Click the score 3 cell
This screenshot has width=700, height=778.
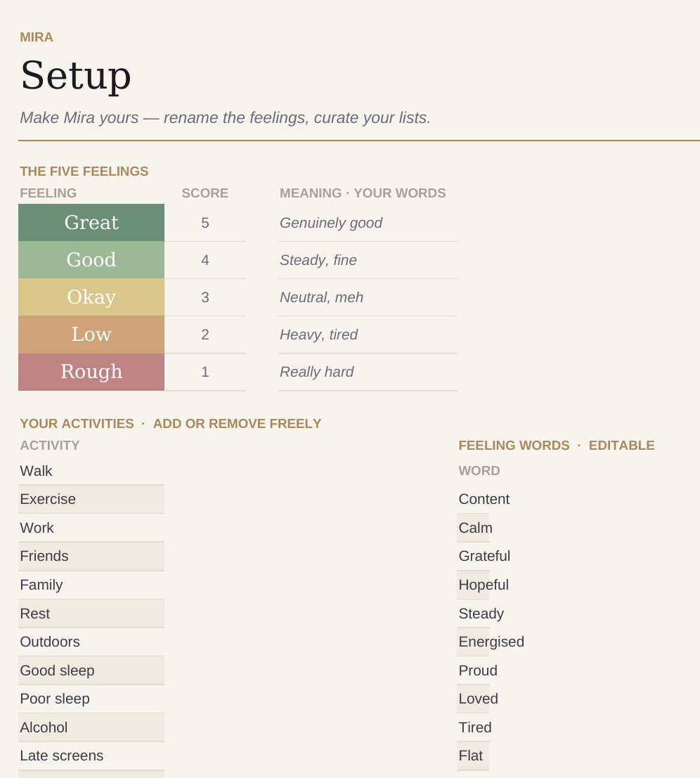(205, 297)
